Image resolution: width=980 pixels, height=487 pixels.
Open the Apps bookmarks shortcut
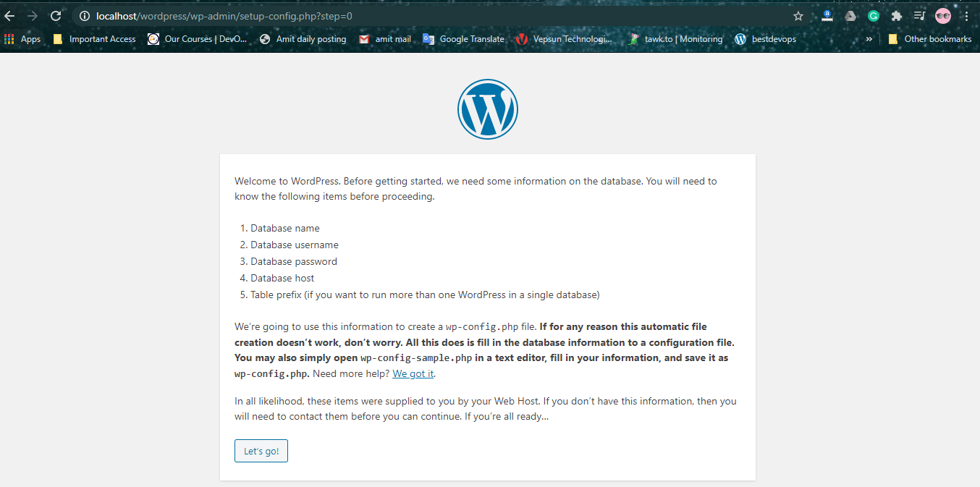coord(22,39)
